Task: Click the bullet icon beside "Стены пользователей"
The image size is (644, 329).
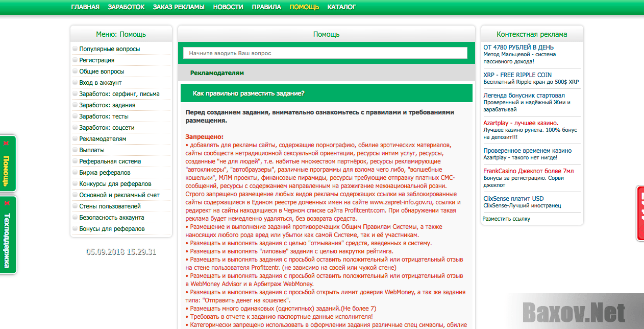Action: 76,206
